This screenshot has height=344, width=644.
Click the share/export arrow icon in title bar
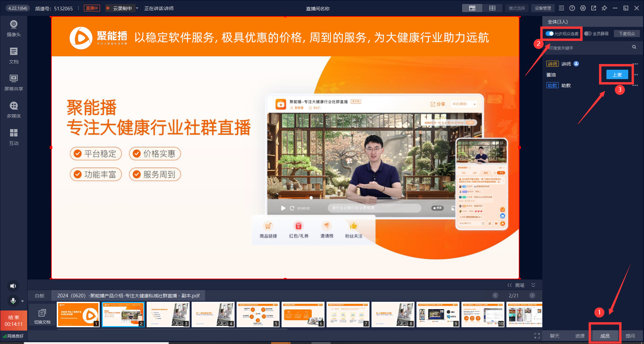(x=594, y=8)
